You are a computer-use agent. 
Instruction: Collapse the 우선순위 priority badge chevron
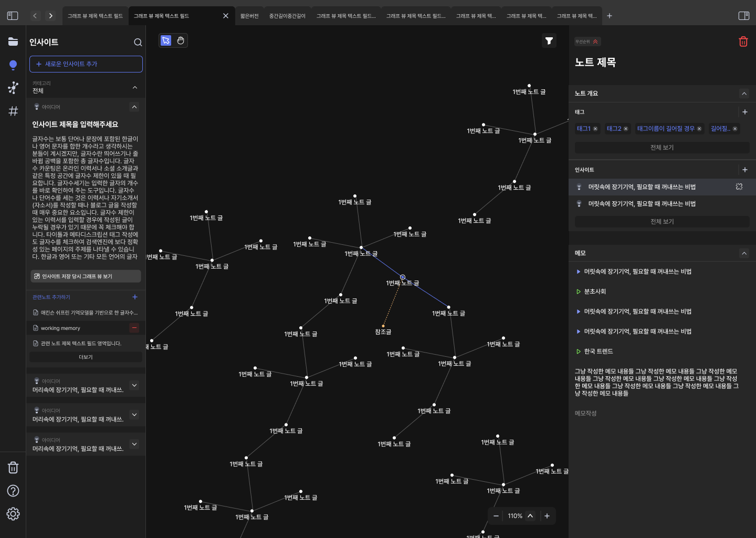point(595,41)
